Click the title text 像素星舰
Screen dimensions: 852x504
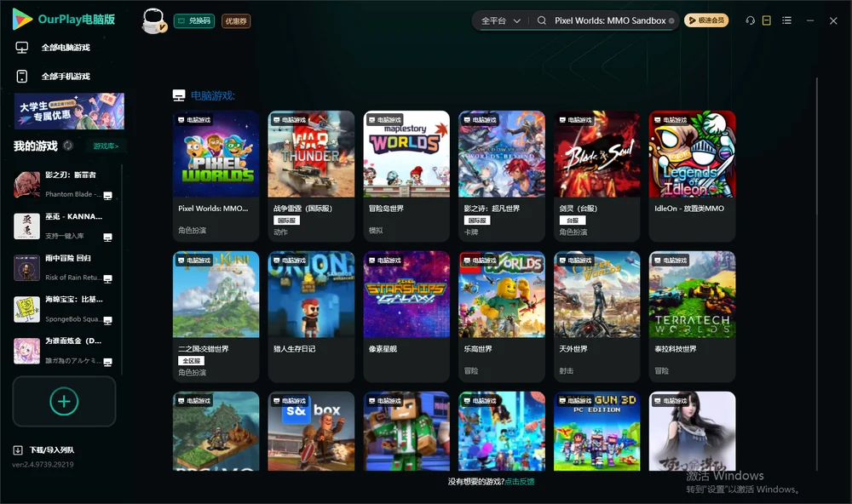tap(383, 349)
